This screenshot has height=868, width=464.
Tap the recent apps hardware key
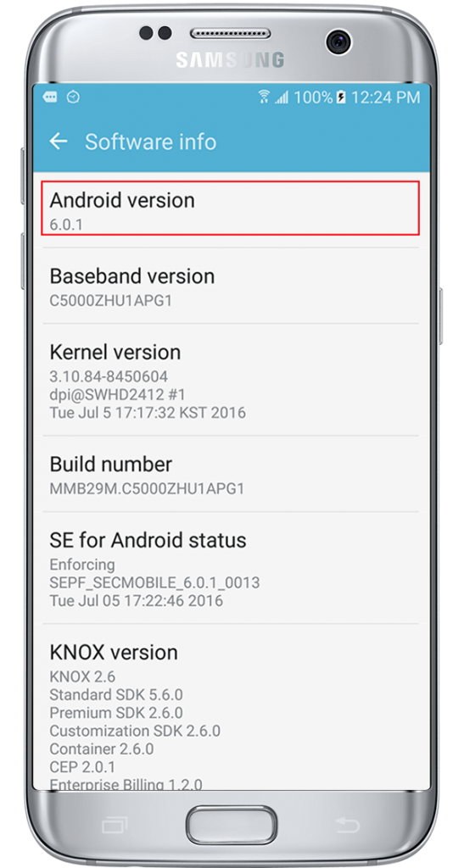[x=115, y=826]
